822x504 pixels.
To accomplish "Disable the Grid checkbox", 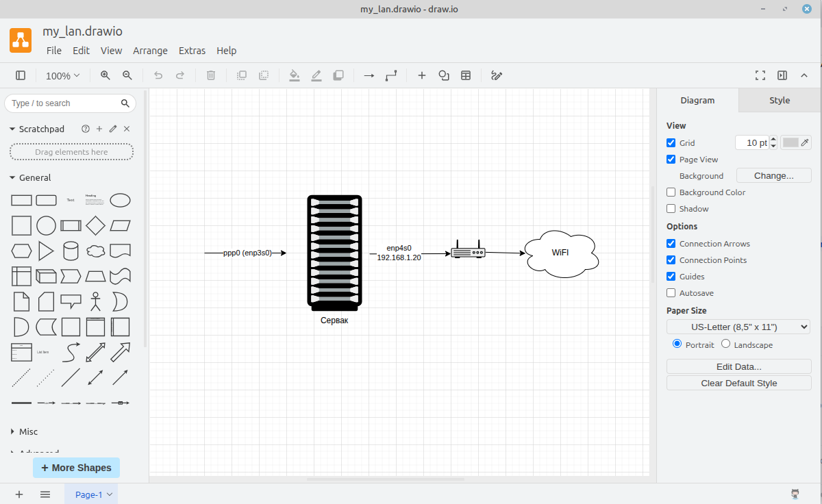I will coord(671,143).
